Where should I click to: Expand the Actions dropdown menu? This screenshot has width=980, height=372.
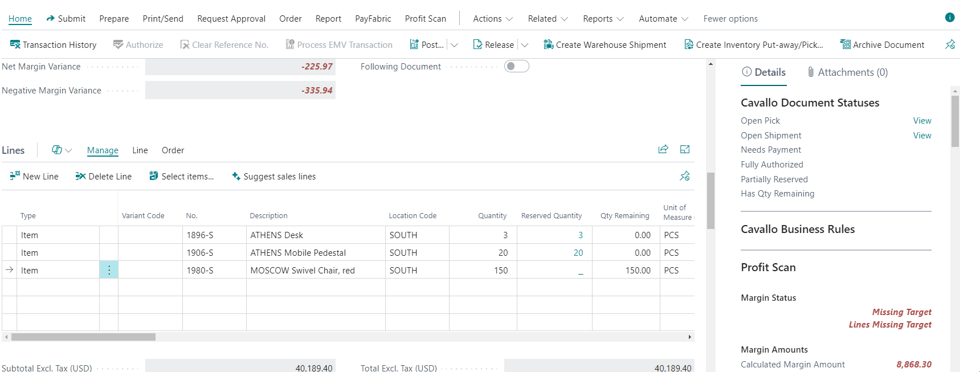[x=493, y=19]
